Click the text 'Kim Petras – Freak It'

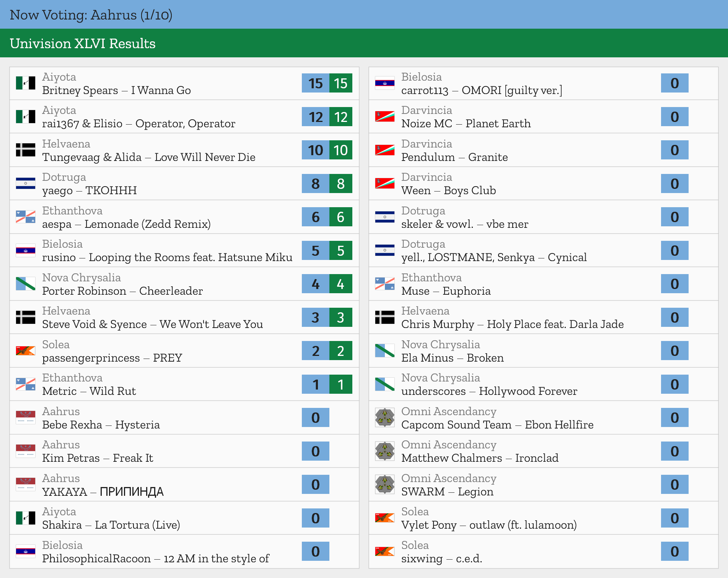(x=98, y=458)
